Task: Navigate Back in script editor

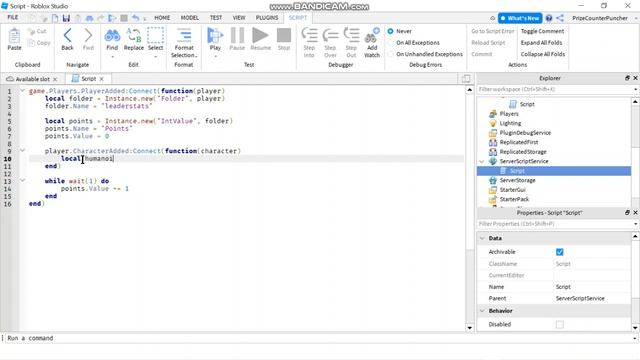Action: [67, 39]
